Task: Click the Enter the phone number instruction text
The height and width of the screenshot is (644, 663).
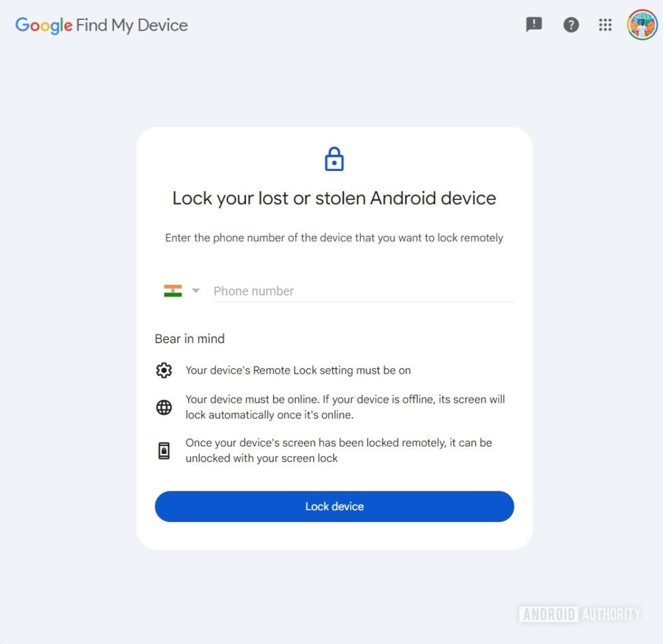Action: coord(334,238)
